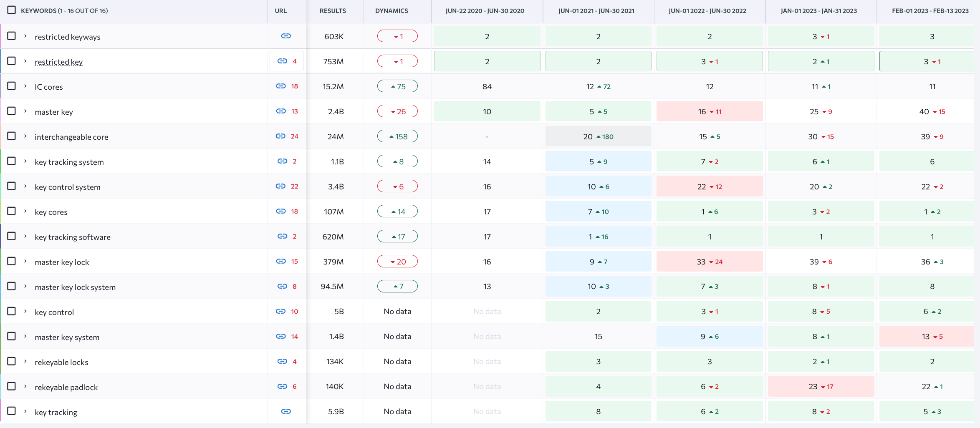Sort by Dynamics column header
980x428 pixels.
point(391,11)
